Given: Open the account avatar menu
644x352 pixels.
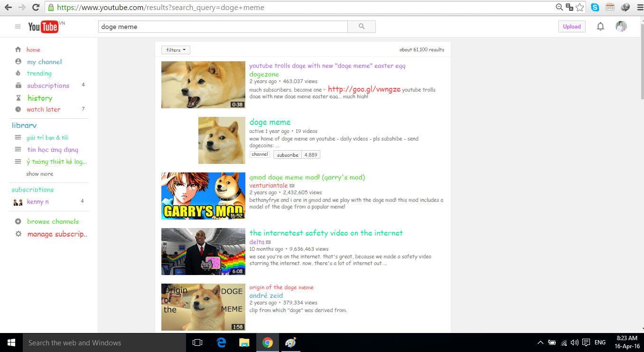Looking at the screenshot, I should [621, 27].
